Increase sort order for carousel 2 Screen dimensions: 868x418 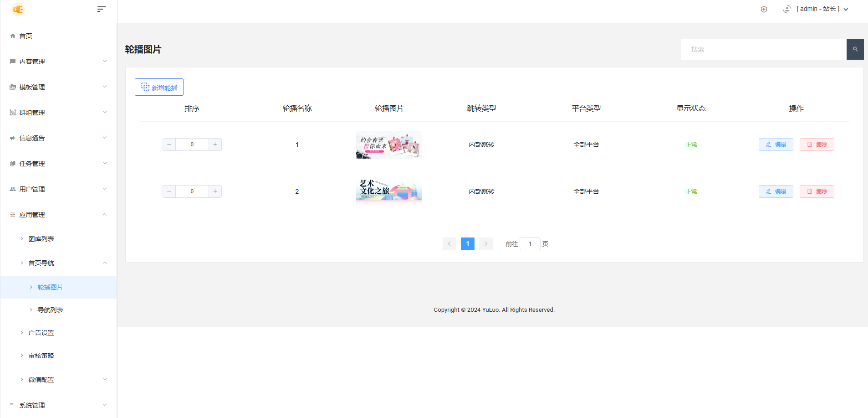click(x=215, y=191)
